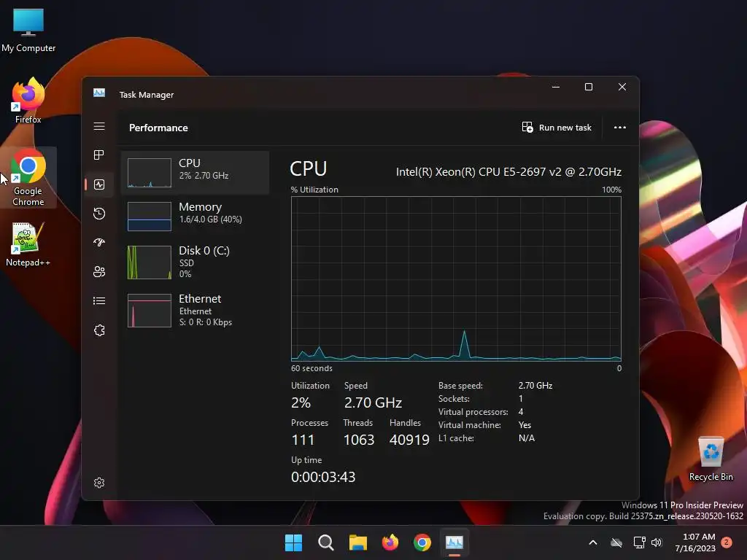
Task: Open the three-dot more options menu
Action: click(x=620, y=128)
